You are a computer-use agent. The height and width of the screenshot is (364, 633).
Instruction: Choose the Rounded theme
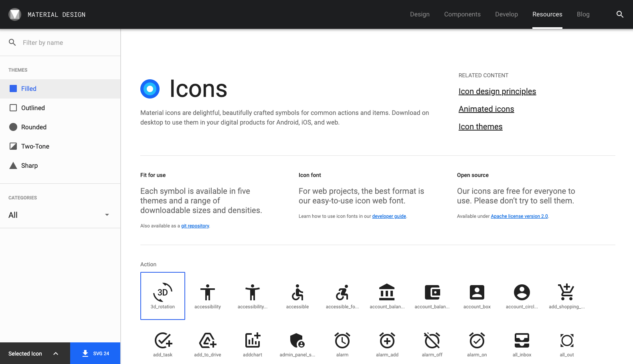[60, 127]
